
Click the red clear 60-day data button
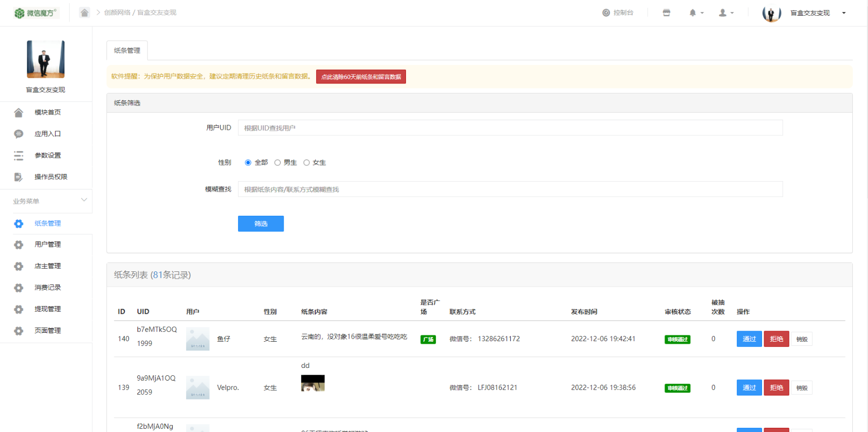[x=361, y=77]
